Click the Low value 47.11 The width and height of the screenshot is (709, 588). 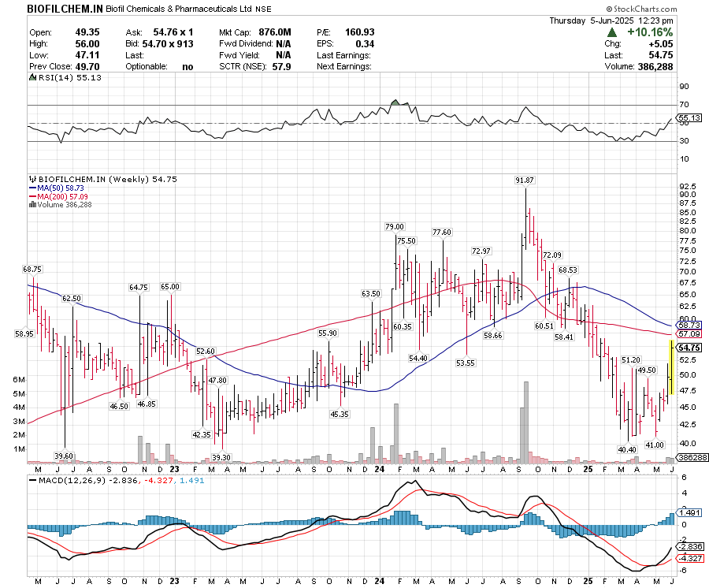click(87, 55)
